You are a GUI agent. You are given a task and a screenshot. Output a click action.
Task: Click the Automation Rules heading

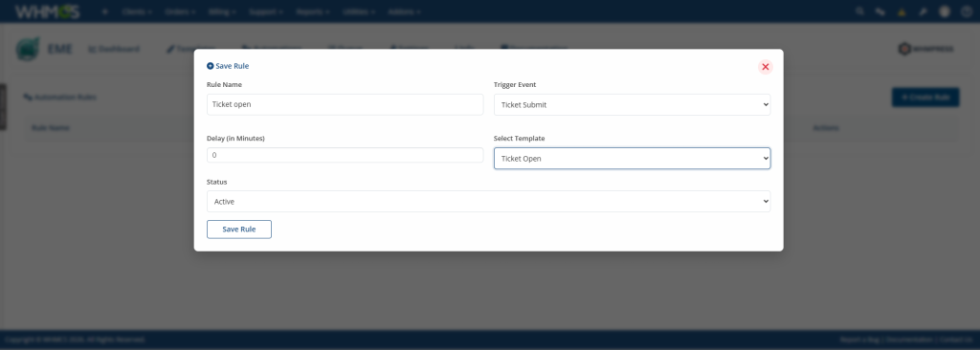(x=60, y=98)
